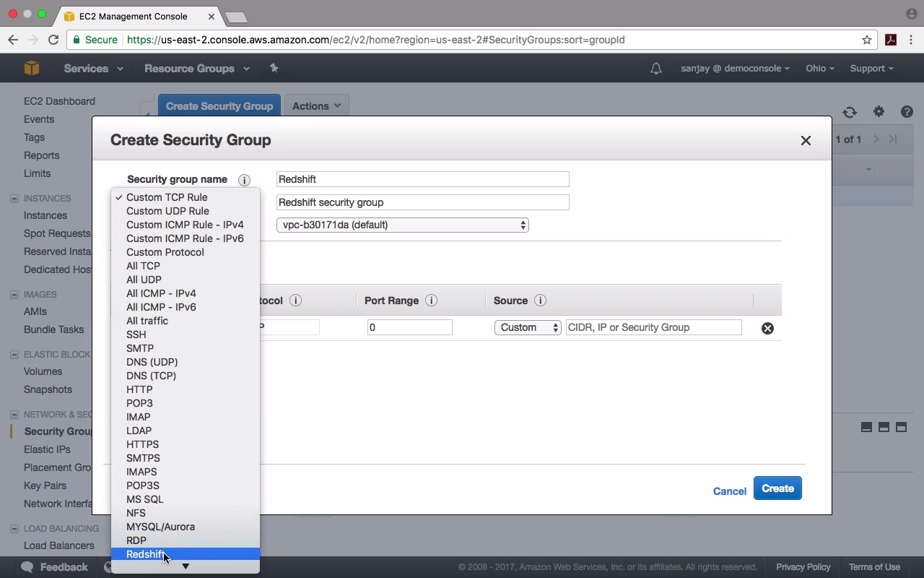Click the Create button in the dialog

pyautogui.click(x=777, y=488)
